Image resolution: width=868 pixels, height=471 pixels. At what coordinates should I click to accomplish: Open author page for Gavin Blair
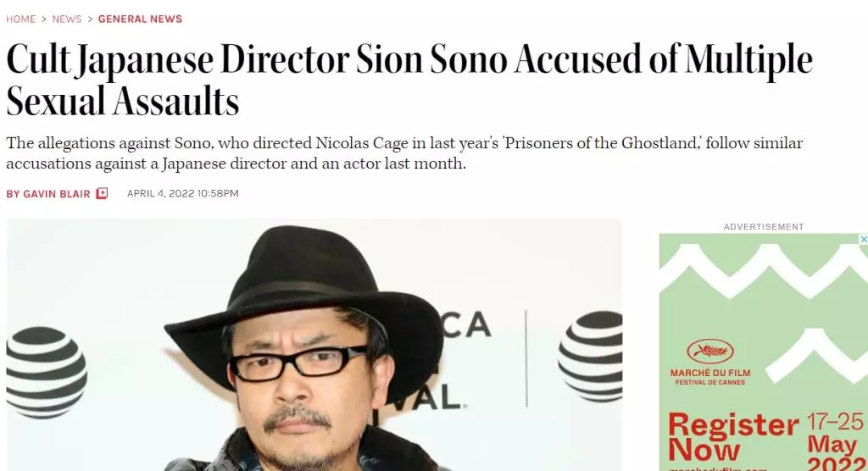click(48, 194)
